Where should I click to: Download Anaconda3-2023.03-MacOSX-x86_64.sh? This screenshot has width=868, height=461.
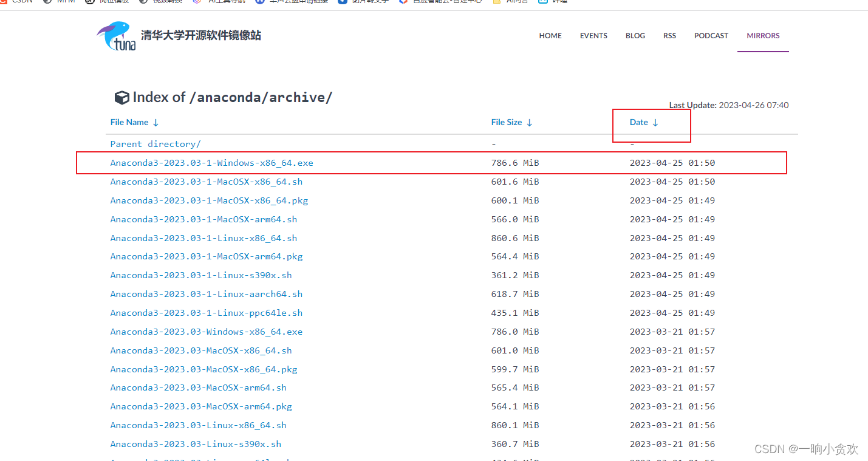[x=201, y=350]
